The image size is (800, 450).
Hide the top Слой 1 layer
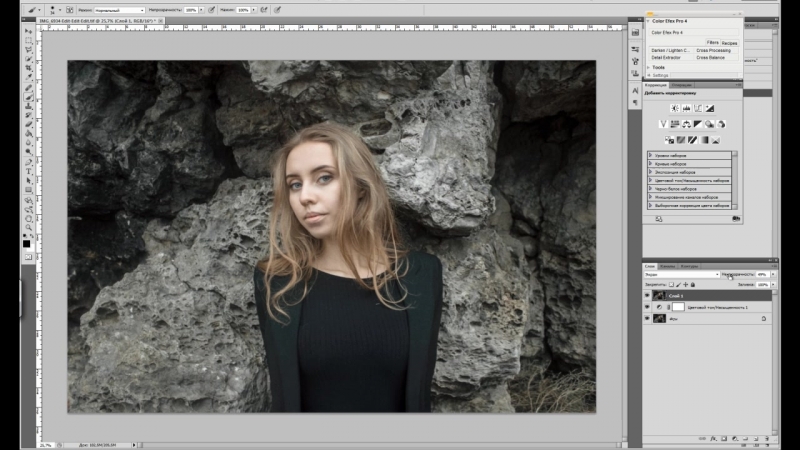pos(648,296)
